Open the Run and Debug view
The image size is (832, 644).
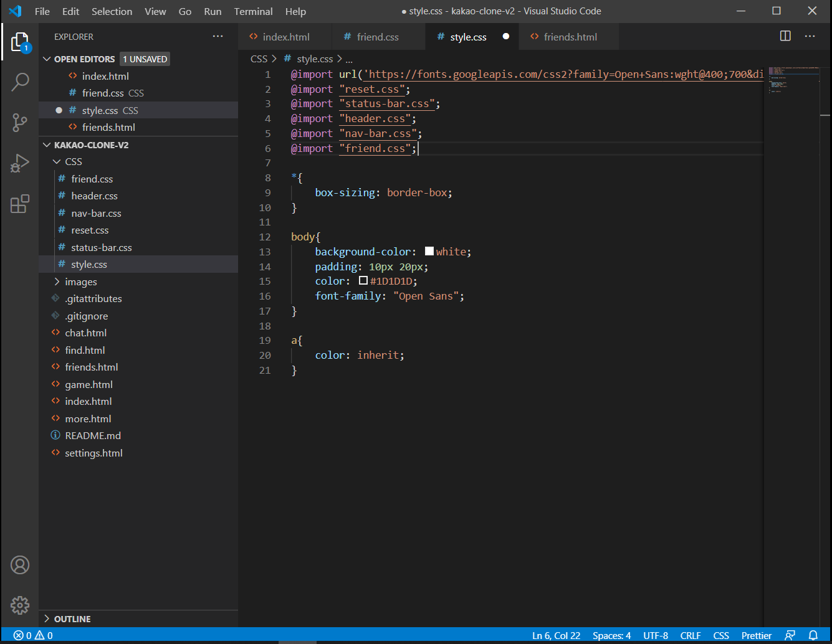click(x=20, y=163)
